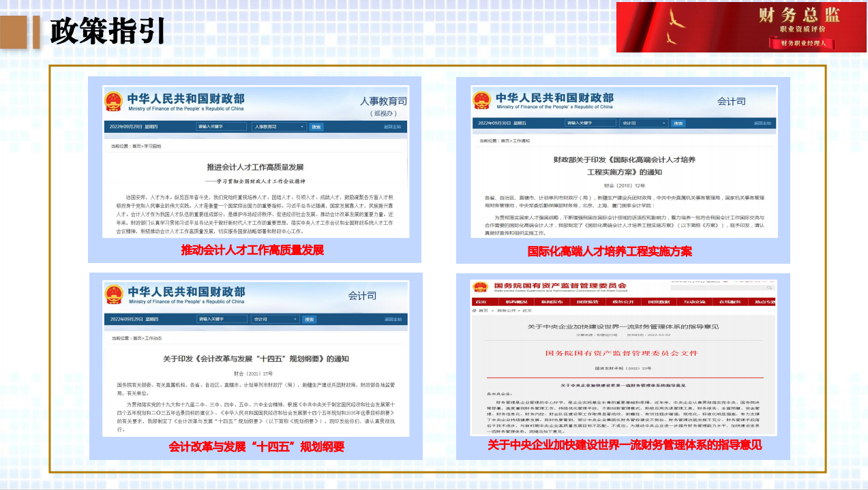Open the 首页 tab in the 国资委 nav bar
This screenshot has height=490, width=868.
coord(481,301)
